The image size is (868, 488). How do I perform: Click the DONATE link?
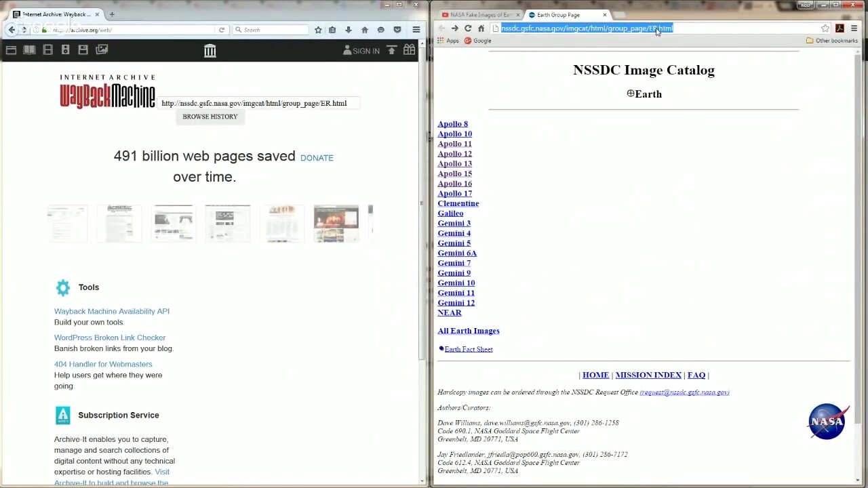[317, 158]
